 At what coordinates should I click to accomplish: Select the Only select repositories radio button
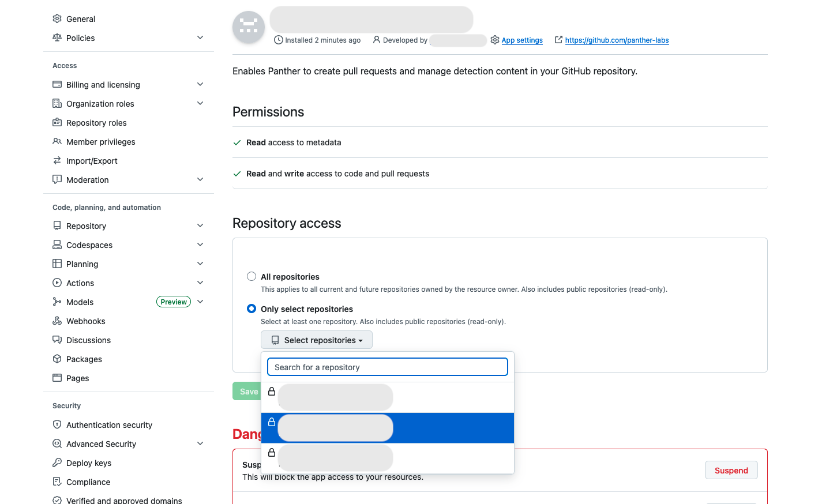tap(252, 309)
